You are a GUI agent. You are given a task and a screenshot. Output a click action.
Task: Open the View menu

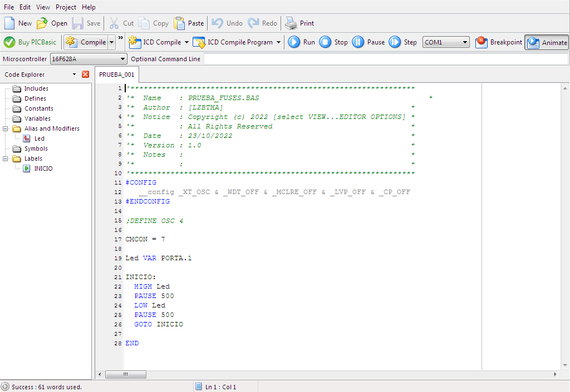tap(43, 7)
